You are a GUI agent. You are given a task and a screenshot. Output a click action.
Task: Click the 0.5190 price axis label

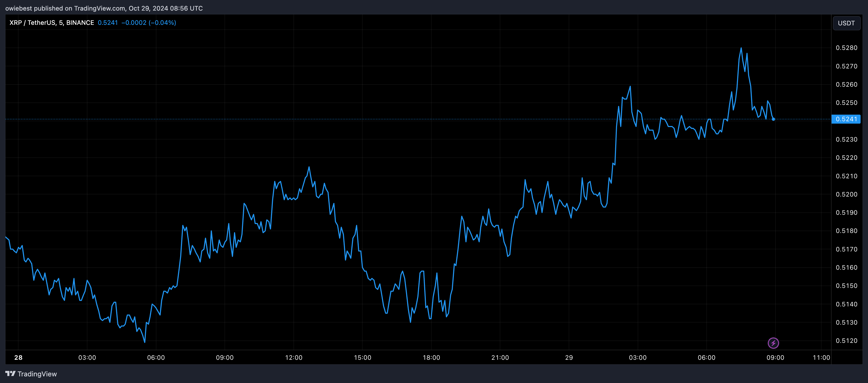(846, 213)
